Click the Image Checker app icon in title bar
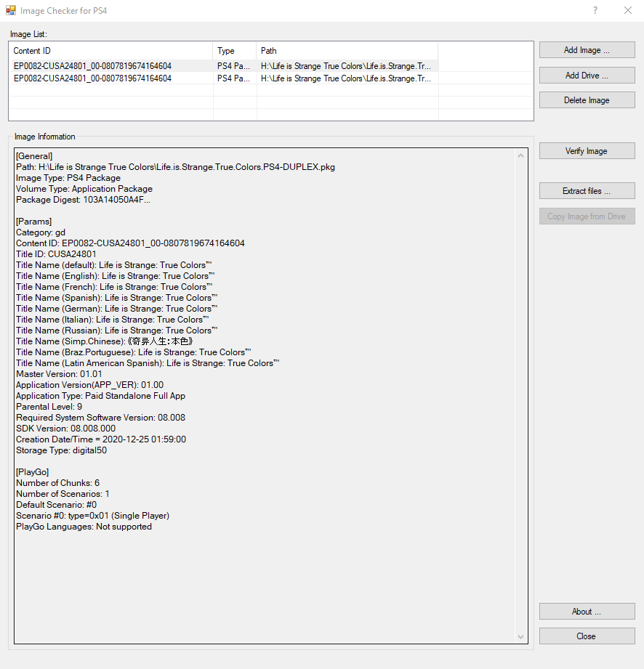This screenshot has height=669, width=644. [11, 10]
